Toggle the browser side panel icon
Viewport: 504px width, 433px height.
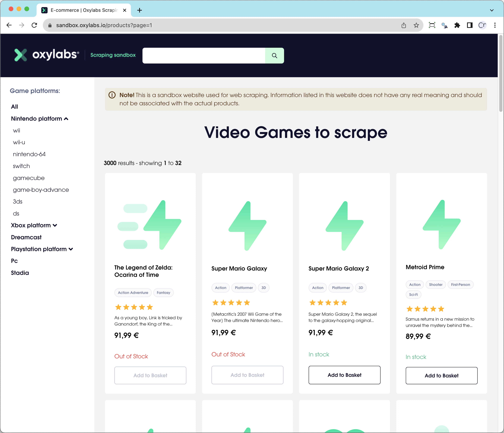coord(470,25)
